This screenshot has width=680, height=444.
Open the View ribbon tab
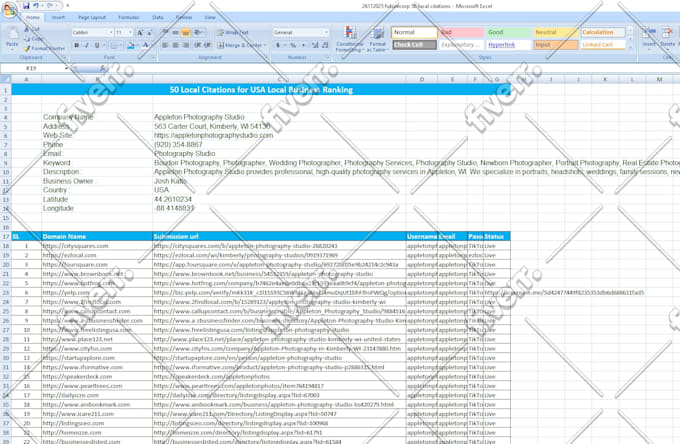coord(210,17)
